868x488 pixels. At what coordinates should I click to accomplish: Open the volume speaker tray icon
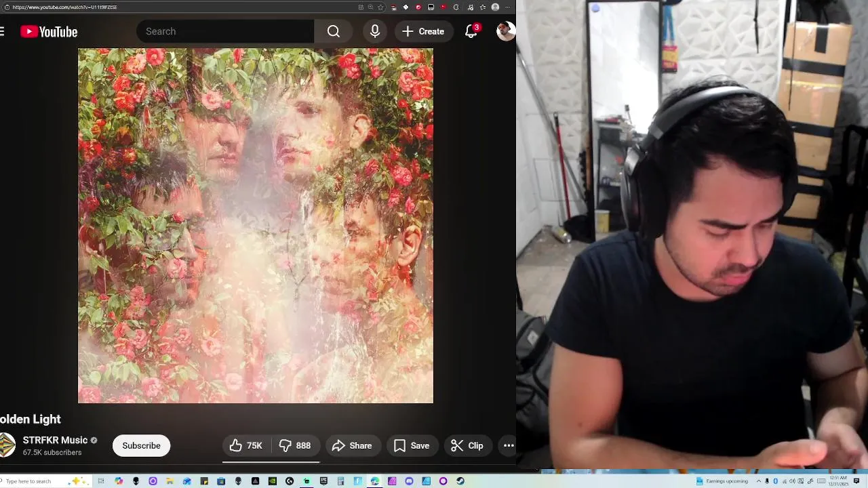pyautogui.click(x=792, y=481)
